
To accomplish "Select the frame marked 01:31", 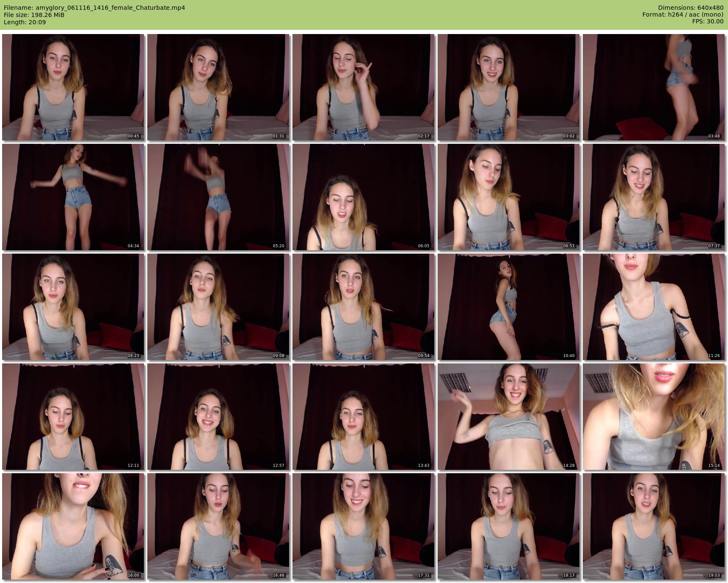I will pyautogui.click(x=218, y=87).
